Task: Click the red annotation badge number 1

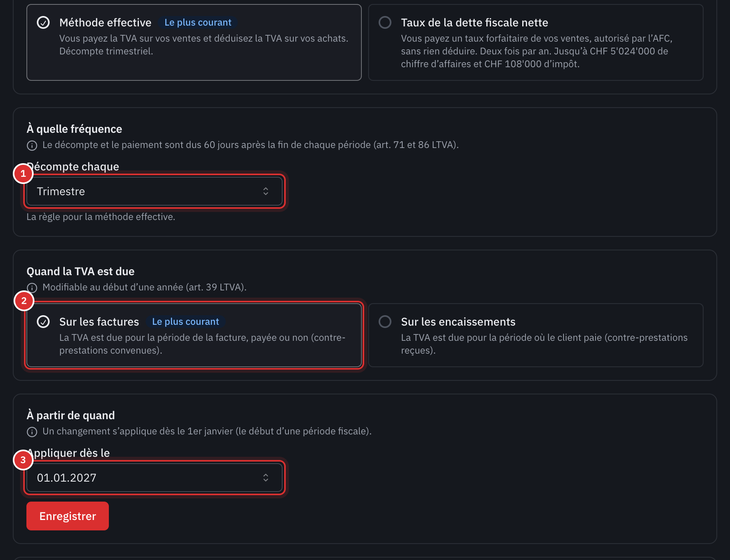Action: (23, 174)
